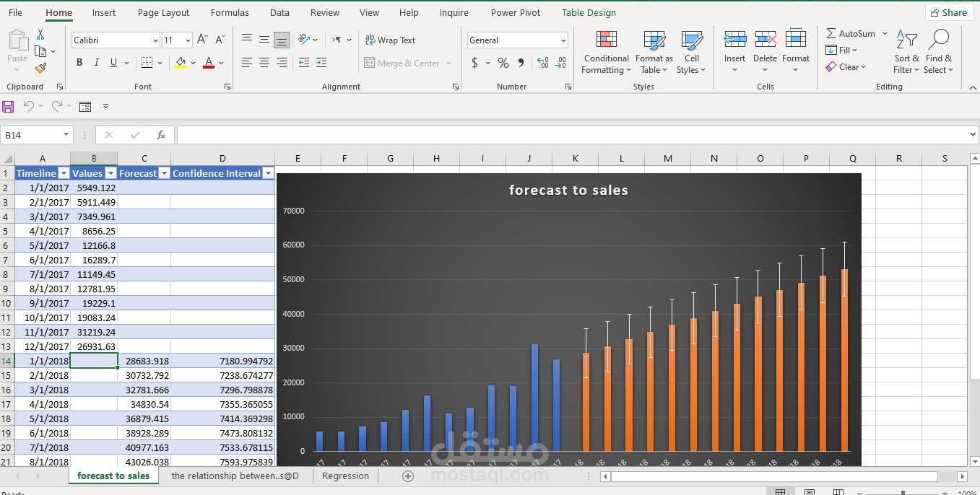Switch to the Table Design tab
Image resolution: width=980 pixels, height=495 pixels.
click(589, 12)
